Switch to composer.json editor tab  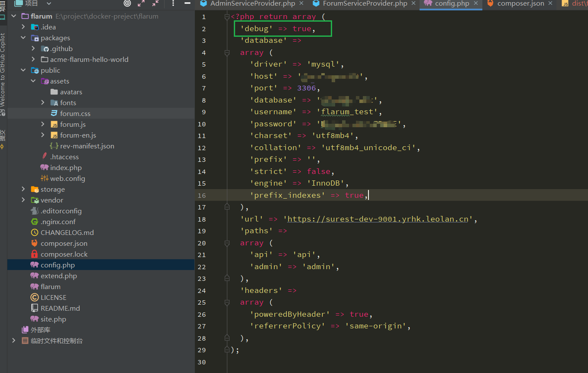(x=520, y=3)
